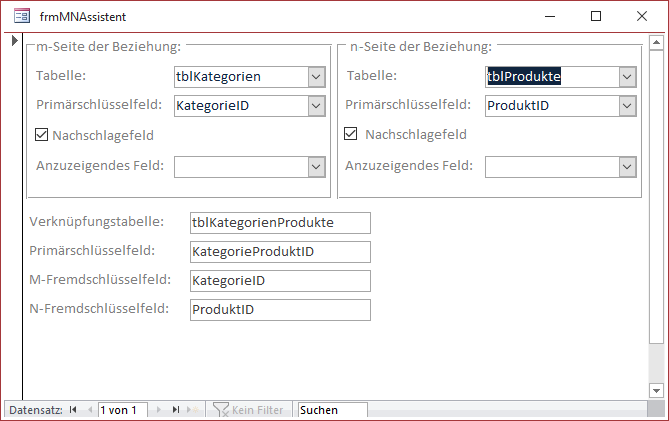Expand the n-Seite Anzuzeigendes Feld dropdown
This screenshot has height=421, width=669.
coord(627,167)
